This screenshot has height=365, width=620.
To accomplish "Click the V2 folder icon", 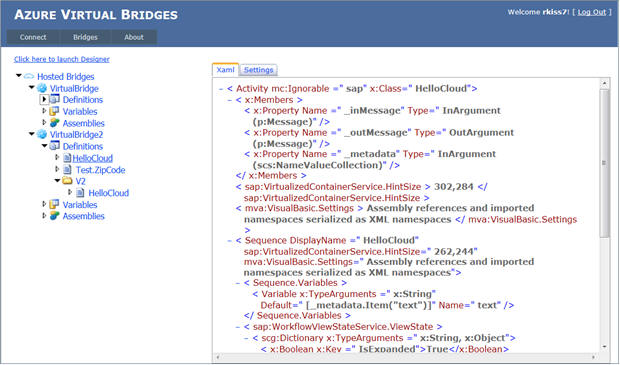I will pos(67,181).
